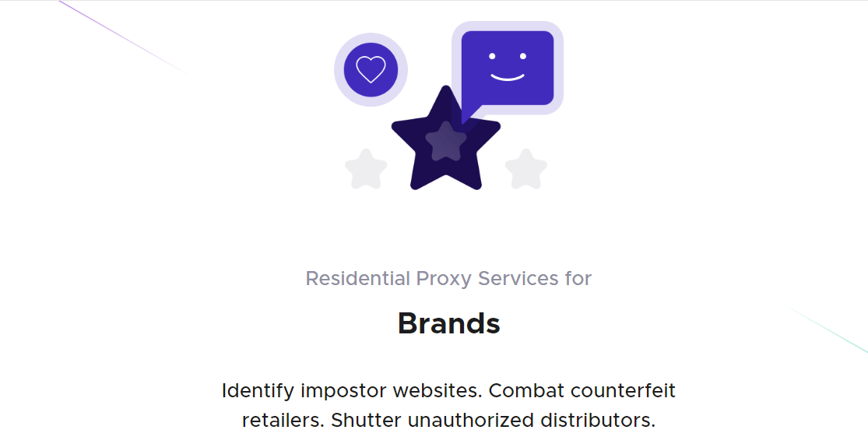Click the small gray star right of the big star
The height and width of the screenshot is (444, 868).
click(x=526, y=169)
